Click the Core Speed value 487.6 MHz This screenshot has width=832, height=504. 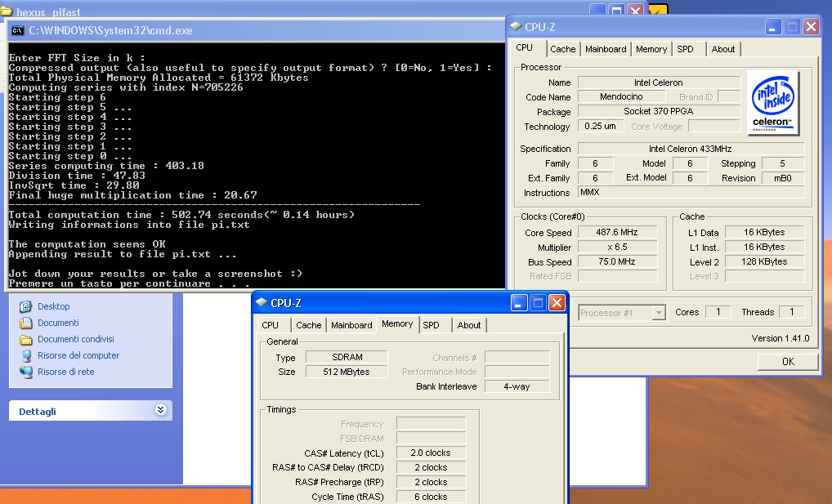(x=617, y=232)
